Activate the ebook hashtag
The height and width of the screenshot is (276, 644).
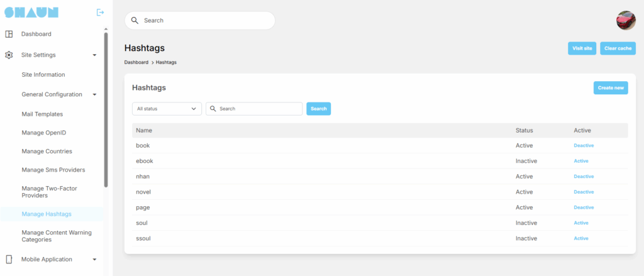580,161
